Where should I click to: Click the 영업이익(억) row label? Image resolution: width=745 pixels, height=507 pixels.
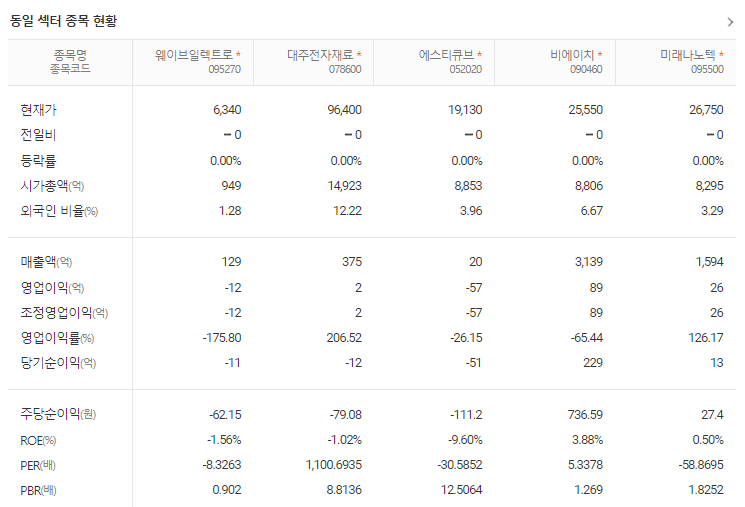pos(52,287)
